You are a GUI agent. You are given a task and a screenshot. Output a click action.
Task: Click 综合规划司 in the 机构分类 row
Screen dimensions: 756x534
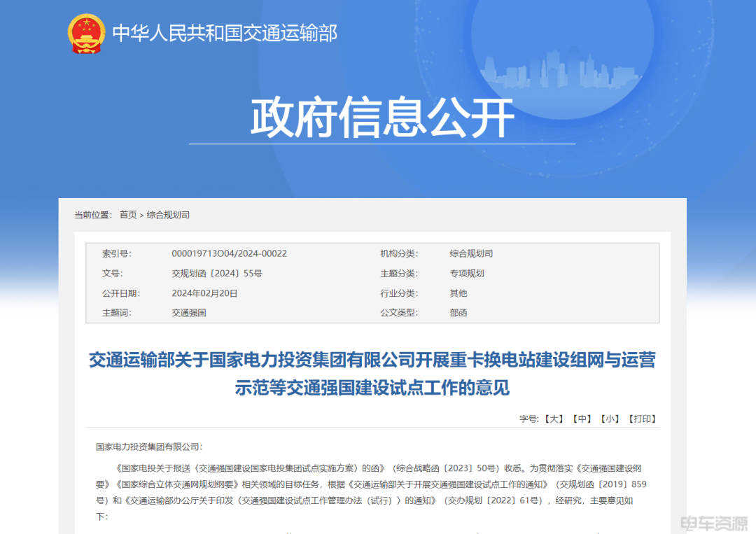[471, 253]
